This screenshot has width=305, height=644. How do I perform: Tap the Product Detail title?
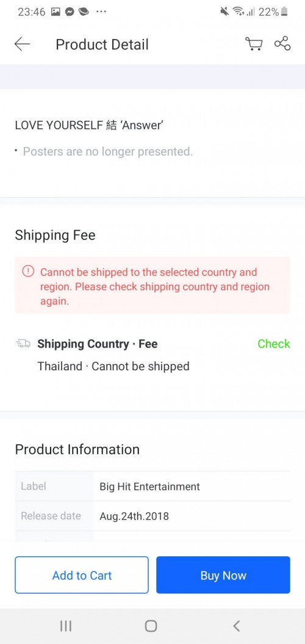[x=102, y=45]
